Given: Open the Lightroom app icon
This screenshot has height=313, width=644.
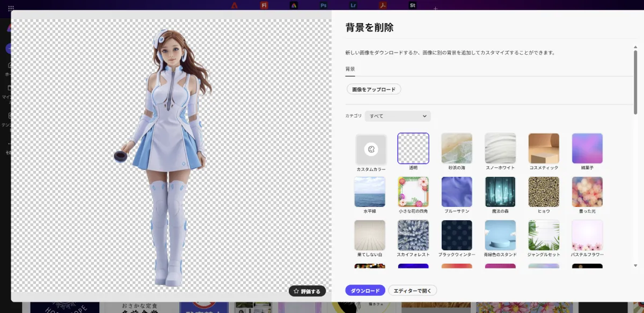Looking at the screenshot, I should pos(353,5).
